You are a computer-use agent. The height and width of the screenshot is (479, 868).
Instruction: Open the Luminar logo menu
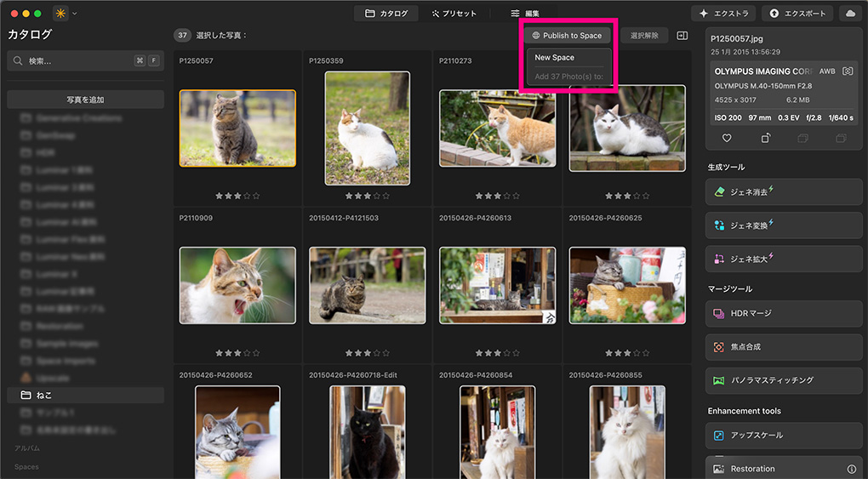60,14
